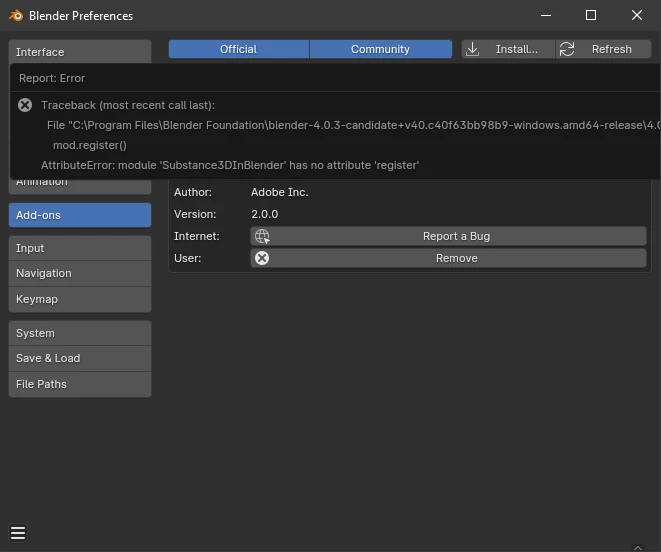Click the X icon in the Remove button
The height and width of the screenshot is (552, 661).
pos(262,258)
